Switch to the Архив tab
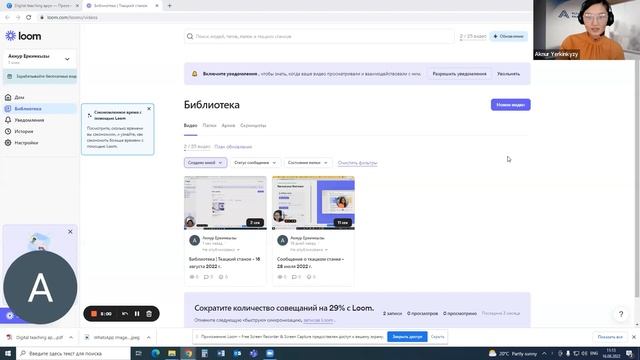Screen dimensions: 640x360 coord(228,125)
